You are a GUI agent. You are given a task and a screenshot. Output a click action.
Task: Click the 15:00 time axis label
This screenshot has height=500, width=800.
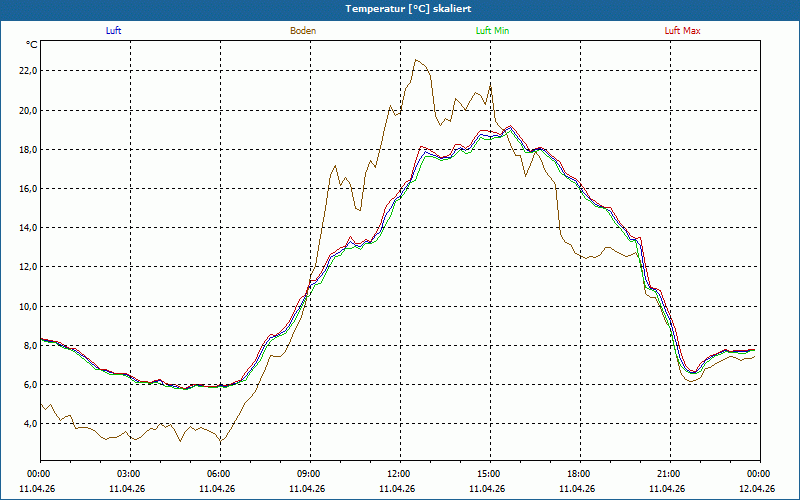click(490, 474)
